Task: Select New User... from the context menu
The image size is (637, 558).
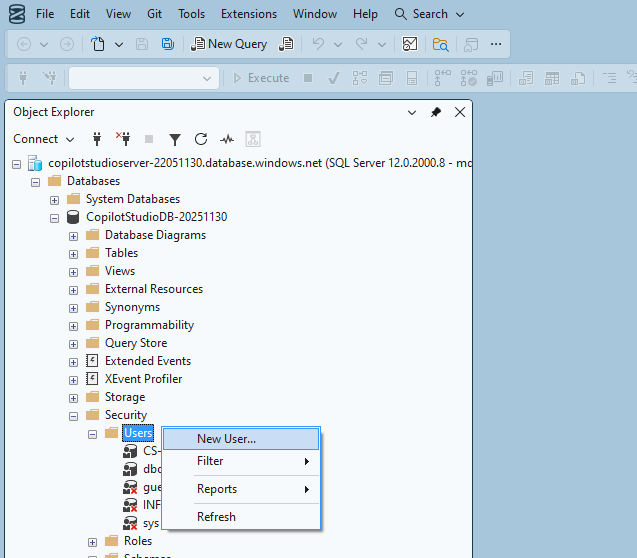Action: click(x=226, y=439)
